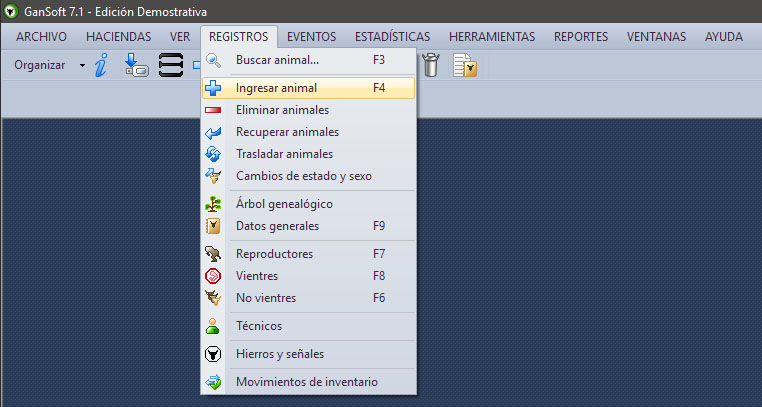Image resolution: width=762 pixels, height=407 pixels.
Task: Click the blue plus icon for Ingresar animal
Action: tap(213, 88)
